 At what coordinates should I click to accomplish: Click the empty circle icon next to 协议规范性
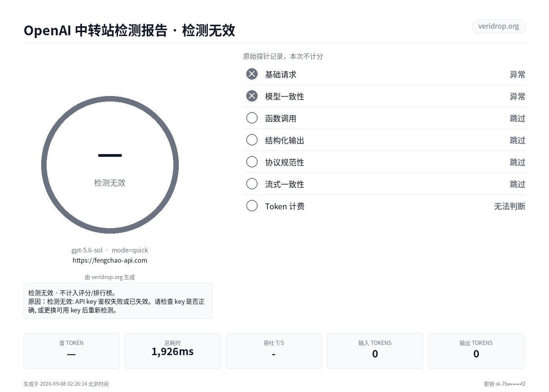point(252,162)
